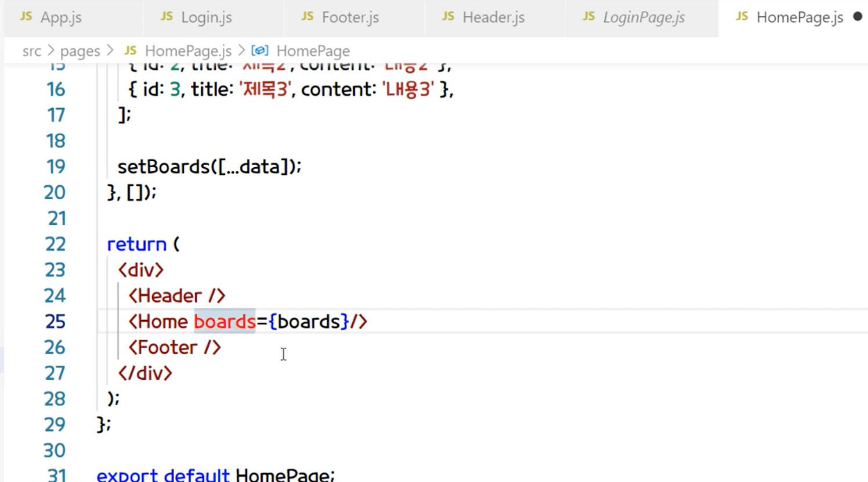This screenshot has height=482, width=868.
Task: Click the JS file icon on App.js tab
Action: (x=26, y=16)
